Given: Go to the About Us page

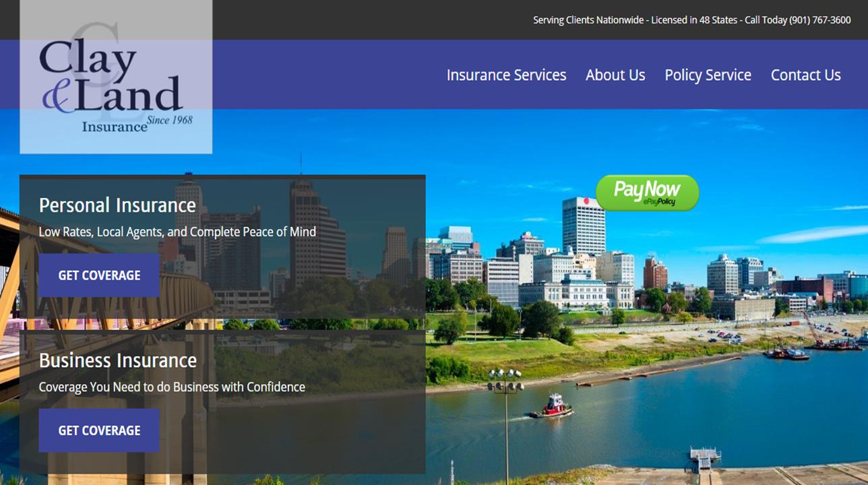Looking at the screenshot, I should pyautogui.click(x=615, y=75).
